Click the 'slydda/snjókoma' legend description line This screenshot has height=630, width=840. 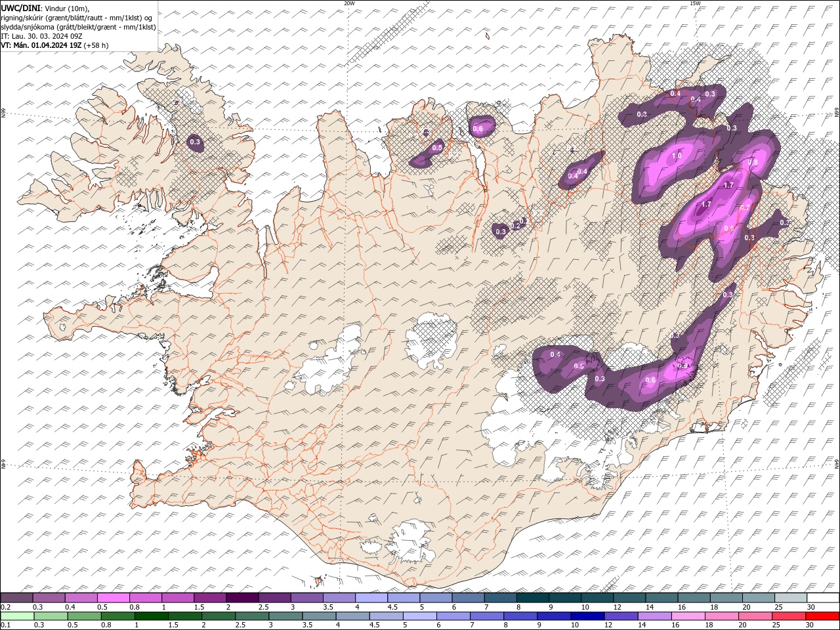[79, 27]
